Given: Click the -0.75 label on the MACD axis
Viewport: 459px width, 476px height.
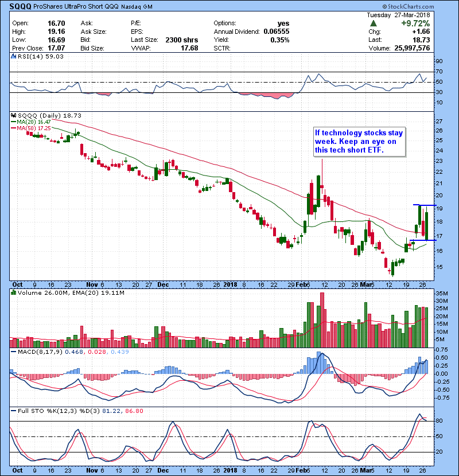Looking at the screenshot, I should [442, 397].
